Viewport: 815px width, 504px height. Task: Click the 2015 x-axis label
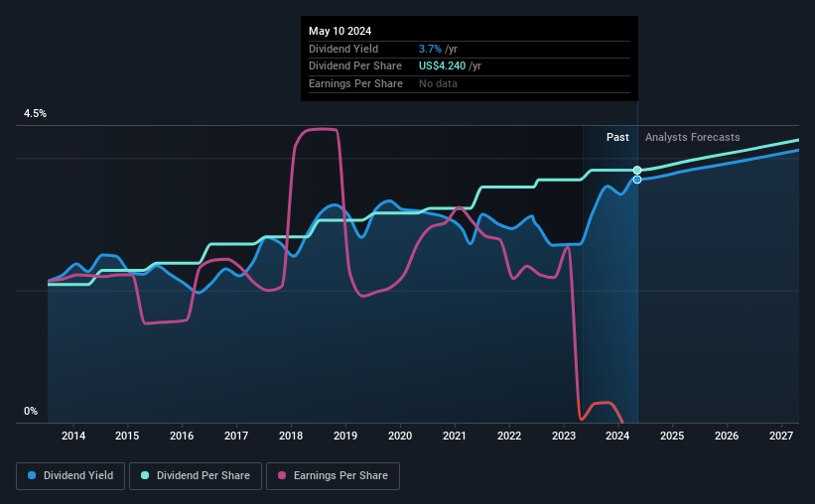(127, 436)
